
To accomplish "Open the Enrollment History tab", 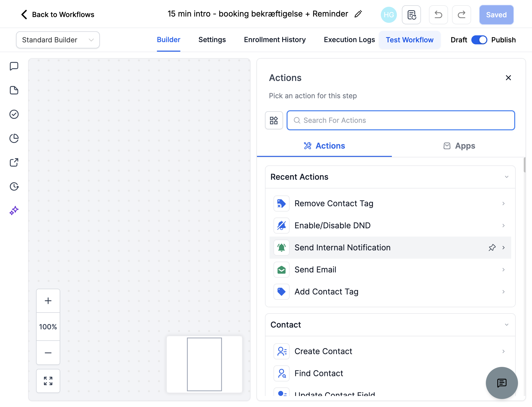I will [x=275, y=40].
